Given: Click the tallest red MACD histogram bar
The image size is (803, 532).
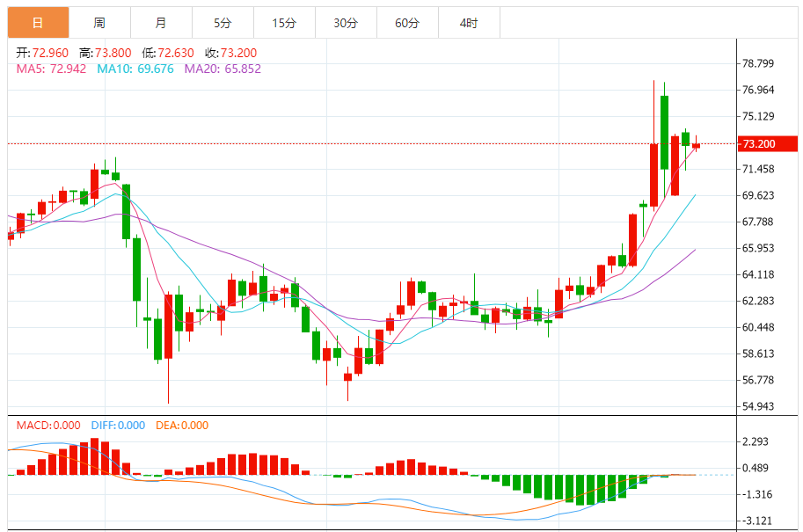Looking at the screenshot, I should click(94, 456).
